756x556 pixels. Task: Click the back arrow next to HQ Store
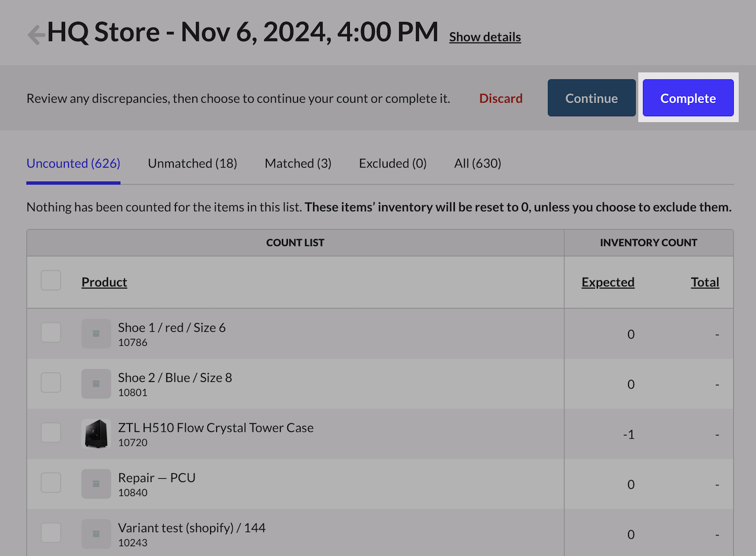(x=36, y=35)
